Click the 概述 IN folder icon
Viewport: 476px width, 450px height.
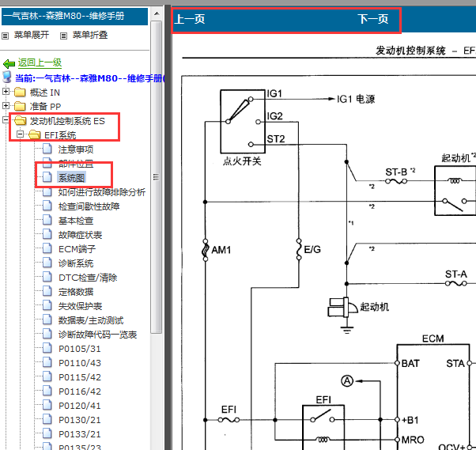(20, 92)
